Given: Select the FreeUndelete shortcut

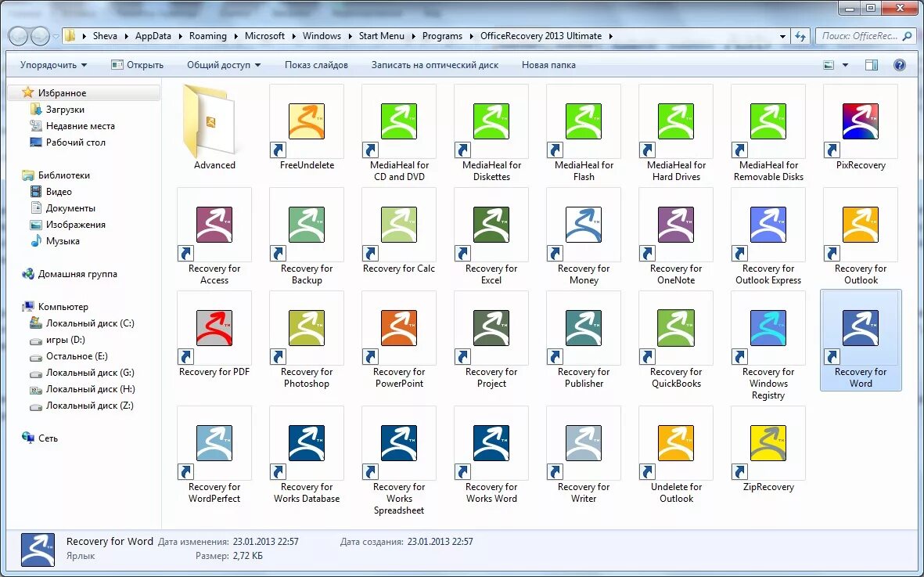Looking at the screenshot, I should click(x=307, y=128).
